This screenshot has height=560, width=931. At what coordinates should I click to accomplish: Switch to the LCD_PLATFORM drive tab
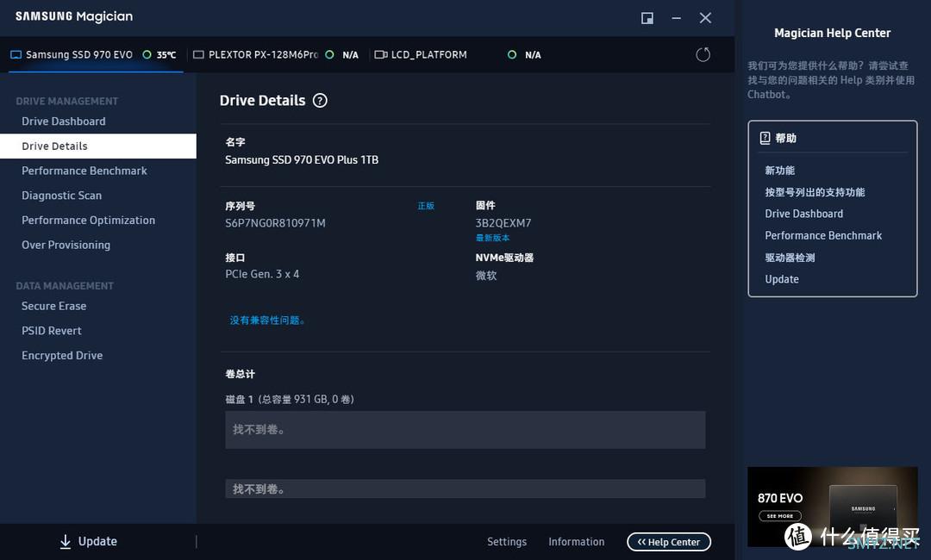pos(457,54)
